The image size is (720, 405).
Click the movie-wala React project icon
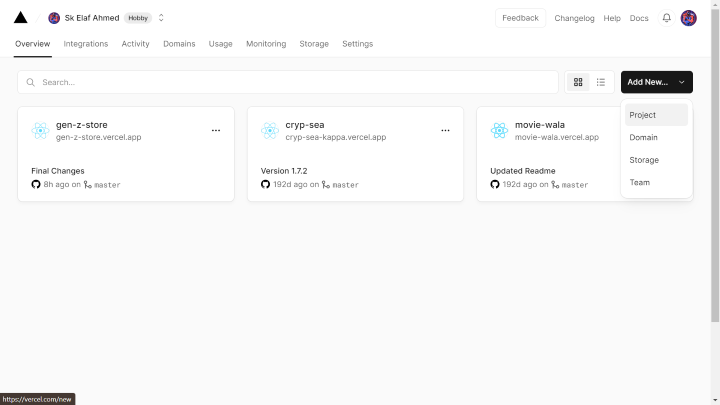click(499, 130)
